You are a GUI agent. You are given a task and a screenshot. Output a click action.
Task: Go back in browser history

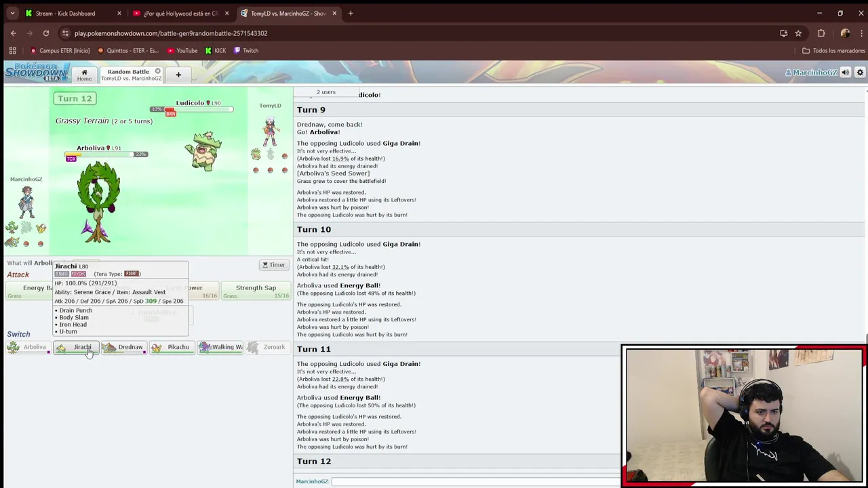tap(14, 33)
